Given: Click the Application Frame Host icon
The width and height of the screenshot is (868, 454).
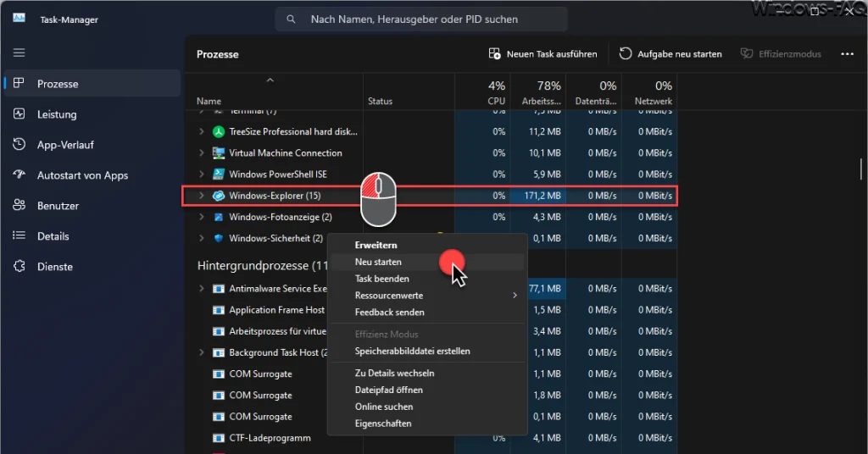Looking at the screenshot, I should (x=219, y=310).
